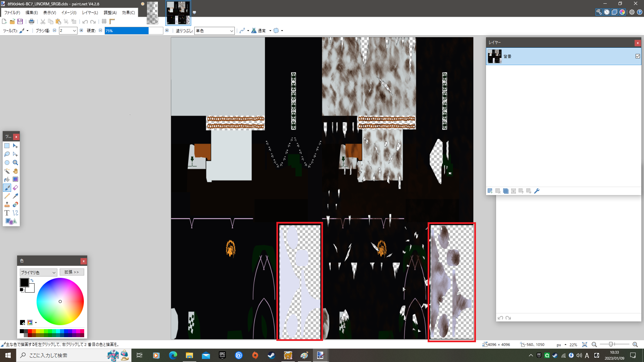The width and height of the screenshot is (644, 362).
Task: Open the ファイル(F) menu
Action: pyautogui.click(x=12, y=12)
